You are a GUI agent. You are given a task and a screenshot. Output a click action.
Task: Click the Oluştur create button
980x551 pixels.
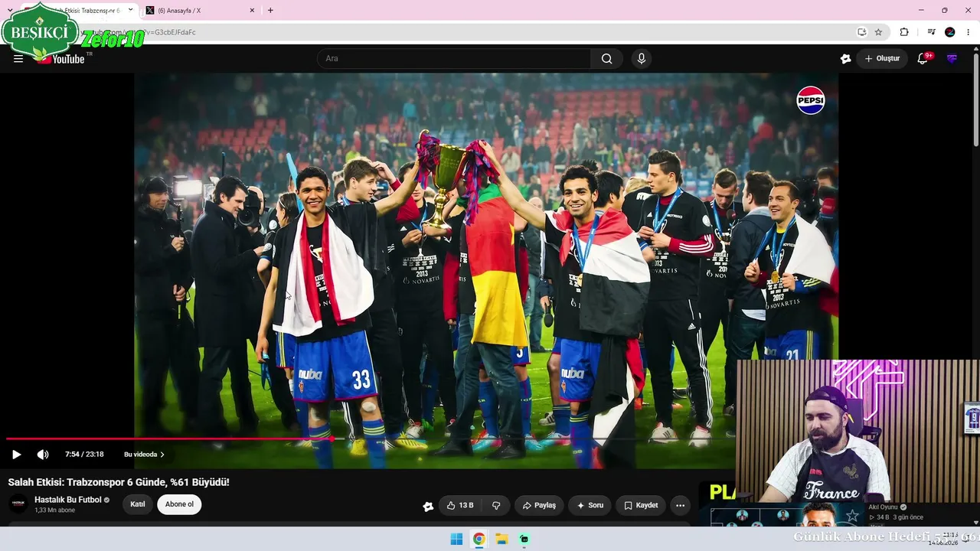[882, 59]
